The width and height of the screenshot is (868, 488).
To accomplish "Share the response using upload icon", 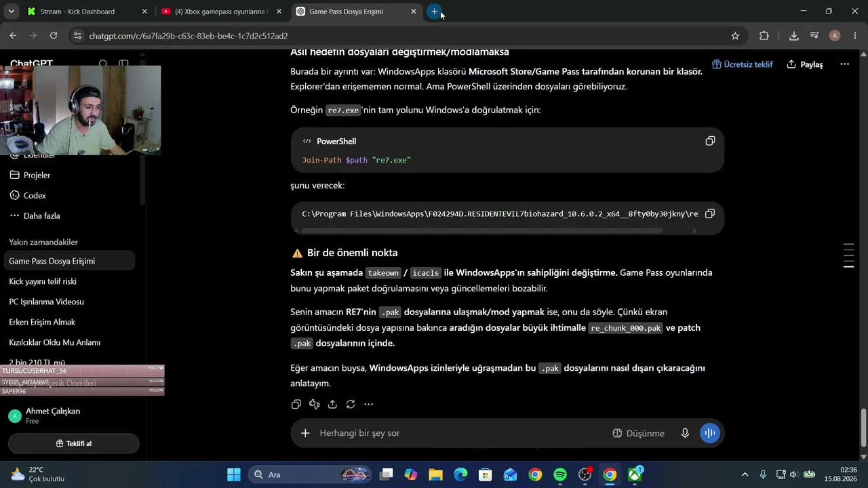I will point(332,404).
